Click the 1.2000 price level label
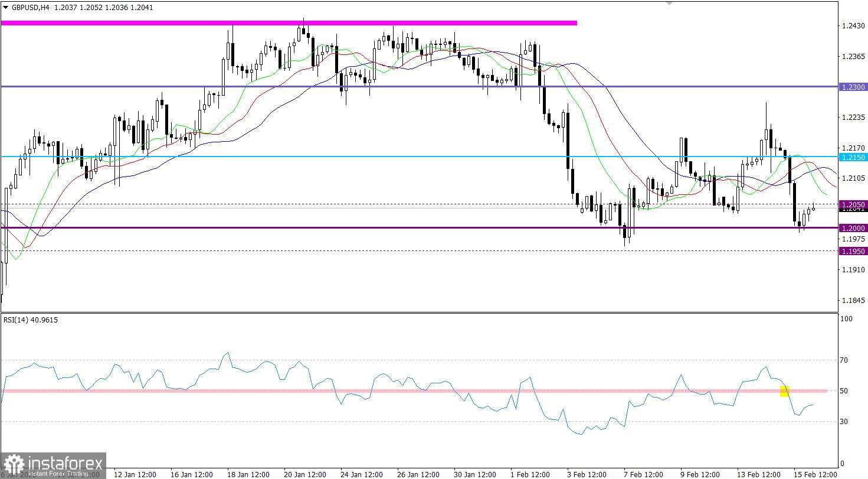Image resolution: width=868 pixels, height=479 pixels. pyautogui.click(x=853, y=228)
